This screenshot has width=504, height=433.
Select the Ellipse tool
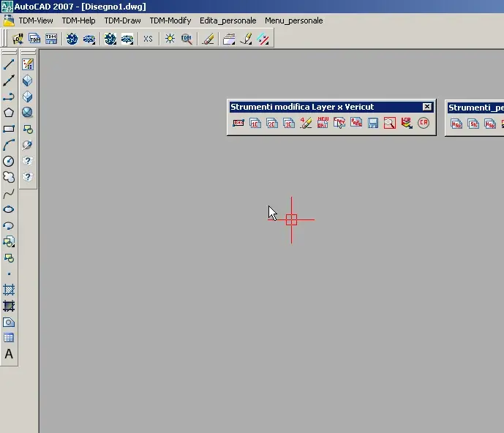[x=9, y=209]
